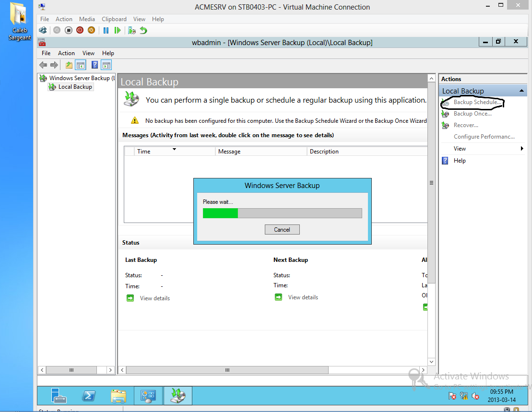Click the Action Center flag tray icon

click(x=452, y=396)
